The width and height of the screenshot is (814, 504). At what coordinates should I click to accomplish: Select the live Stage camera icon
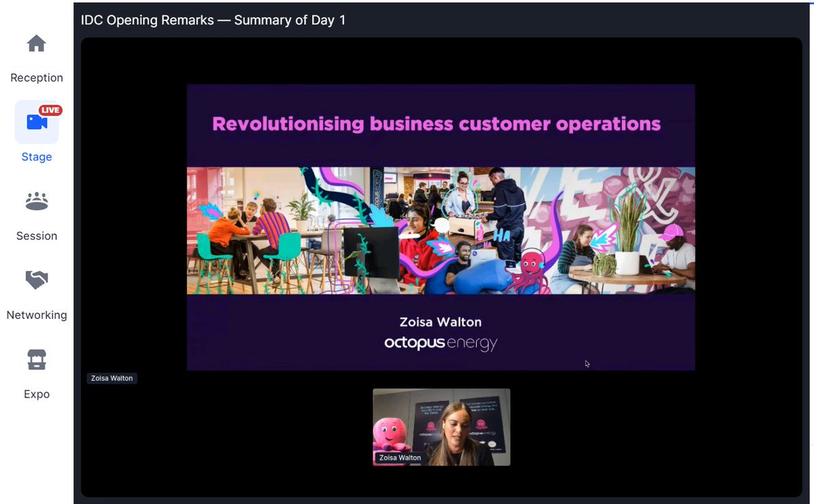click(x=37, y=122)
